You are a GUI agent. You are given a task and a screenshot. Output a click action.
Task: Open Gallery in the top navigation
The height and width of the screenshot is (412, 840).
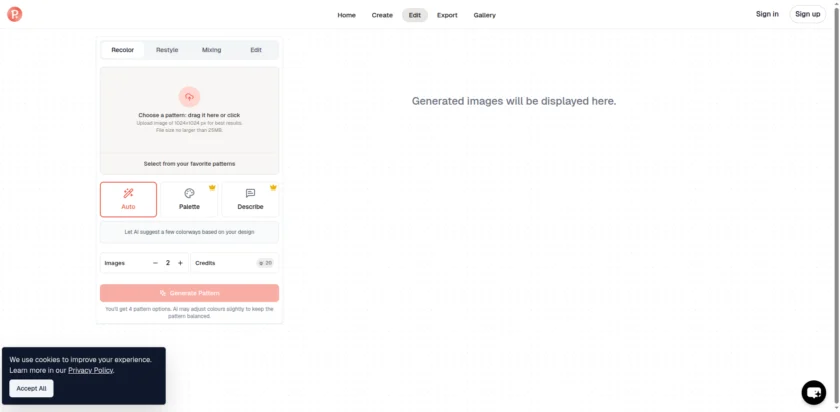484,15
